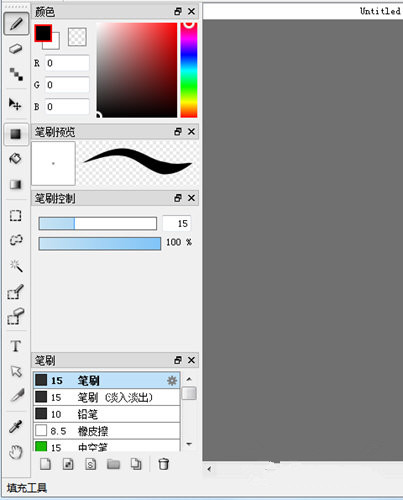Activate the Eyedropper tool
This screenshot has height=500, width=403.
pyautogui.click(x=16, y=426)
